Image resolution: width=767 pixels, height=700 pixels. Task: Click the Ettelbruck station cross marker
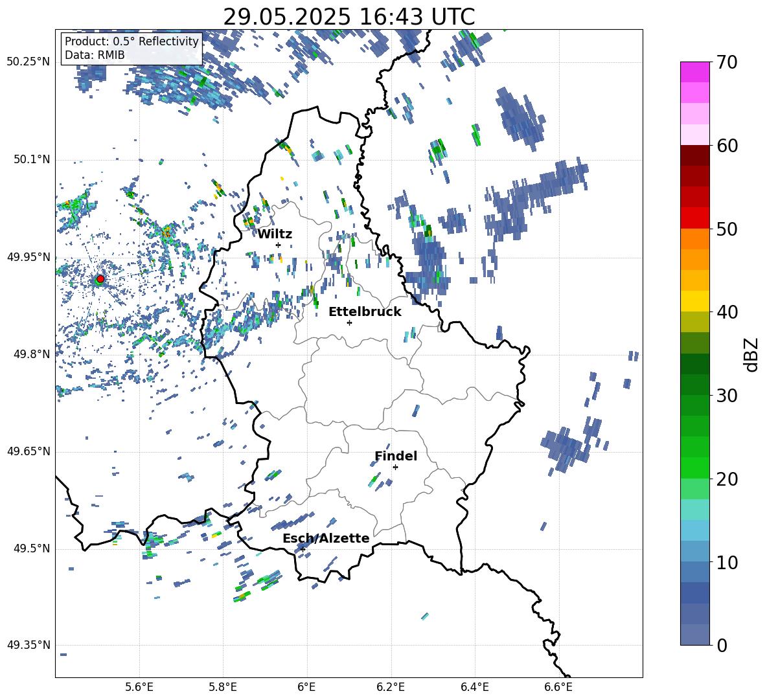tap(349, 322)
